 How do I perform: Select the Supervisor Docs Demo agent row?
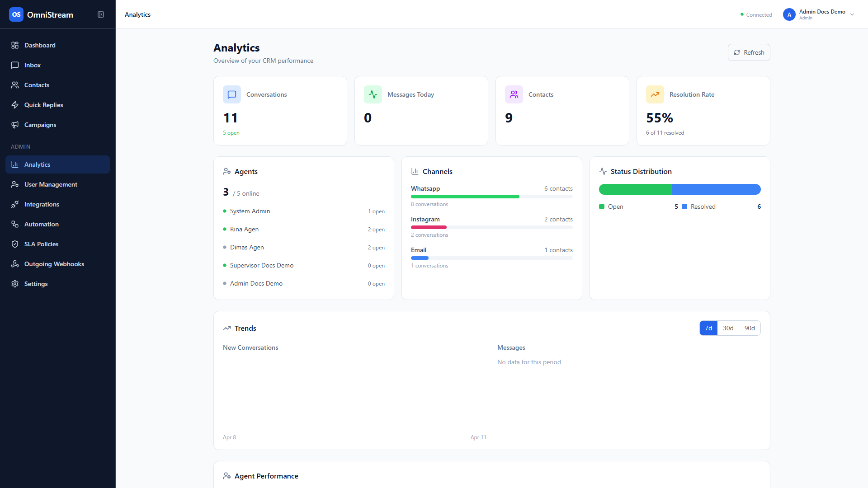pyautogui.click(x=304, y=265)
